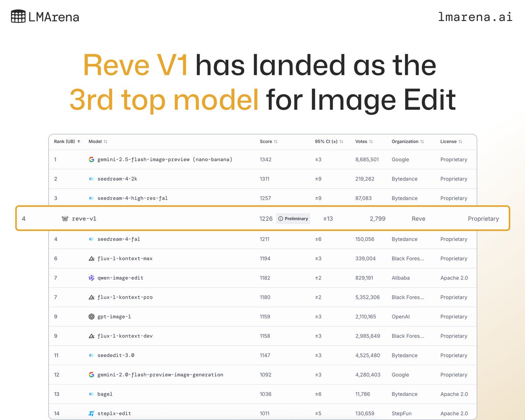Viewport: 525px width, 420px height.
Task: Click the Bytedance icon beside seedream-4-fal
Action: (91, 239)
